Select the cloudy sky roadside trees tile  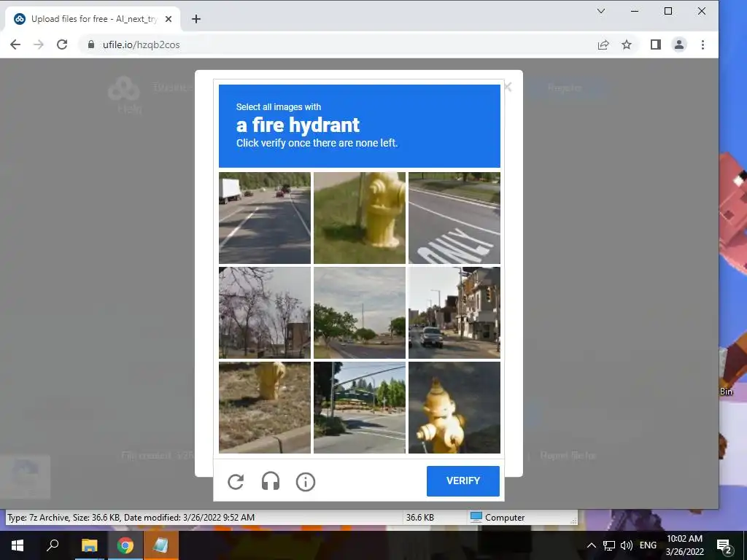pyautogui.click(x=359, y=312)
